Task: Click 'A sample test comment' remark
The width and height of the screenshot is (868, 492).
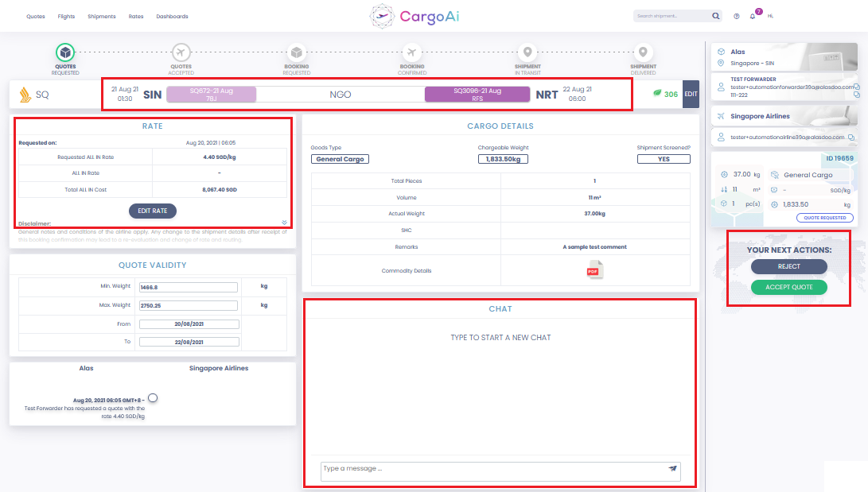Action: click(594, 247)
